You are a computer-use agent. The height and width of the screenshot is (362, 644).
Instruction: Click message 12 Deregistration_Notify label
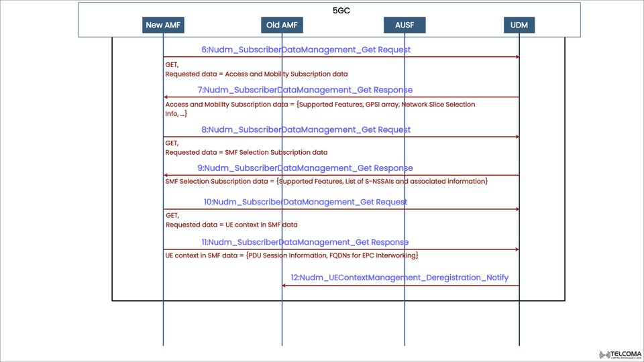[x=400, y=278]
